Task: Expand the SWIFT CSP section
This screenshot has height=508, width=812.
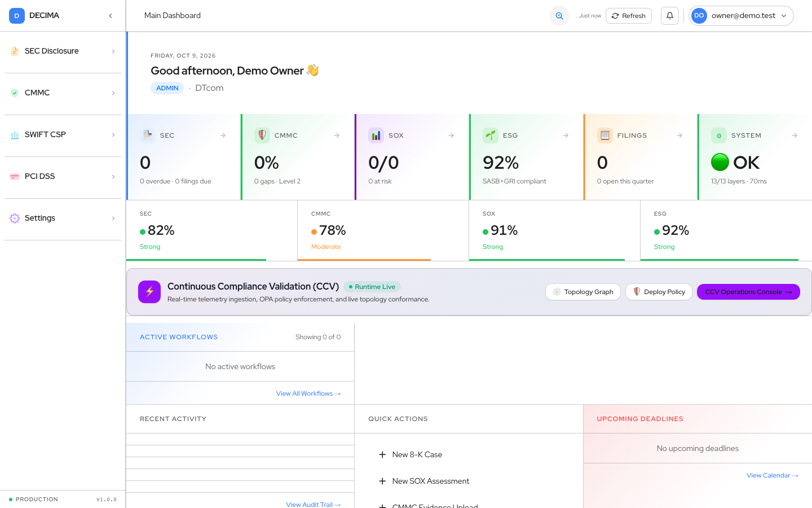Action: (63, 134)
